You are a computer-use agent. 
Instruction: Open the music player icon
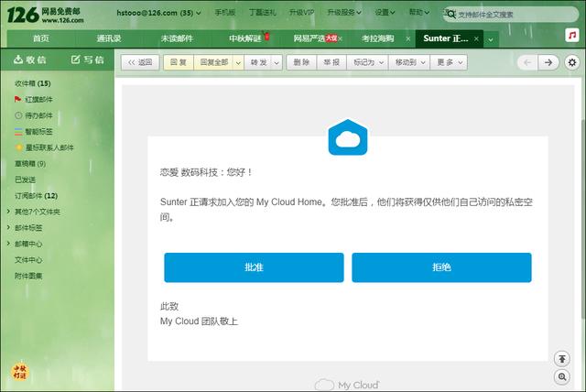point(572,35)
